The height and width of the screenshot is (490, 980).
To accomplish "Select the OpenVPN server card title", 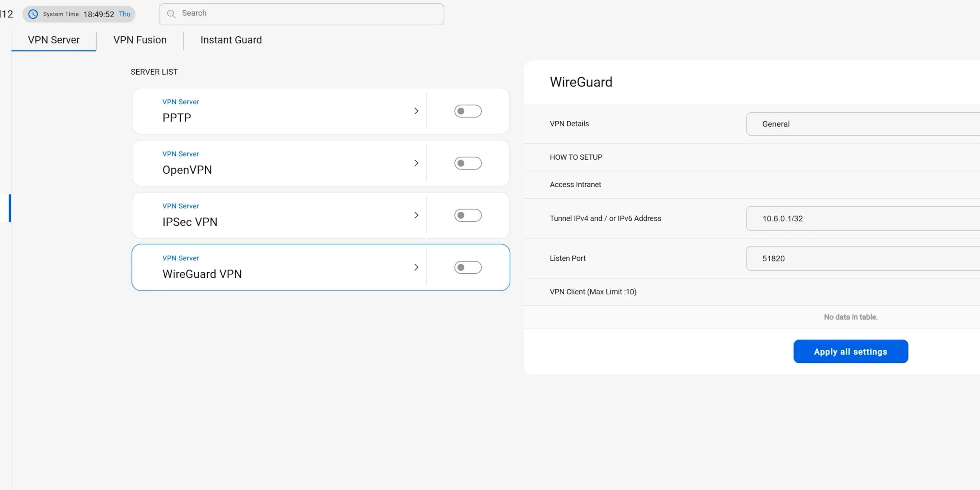I will [187, 170].
